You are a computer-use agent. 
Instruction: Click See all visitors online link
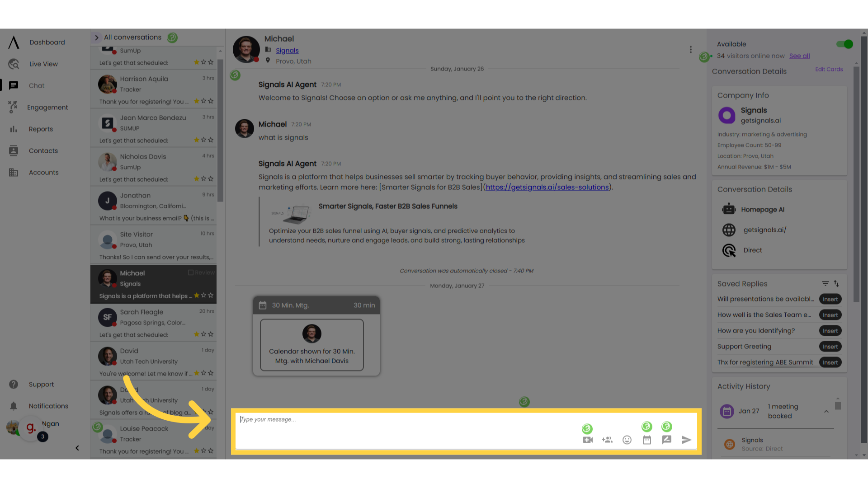(x=799, y=56)
